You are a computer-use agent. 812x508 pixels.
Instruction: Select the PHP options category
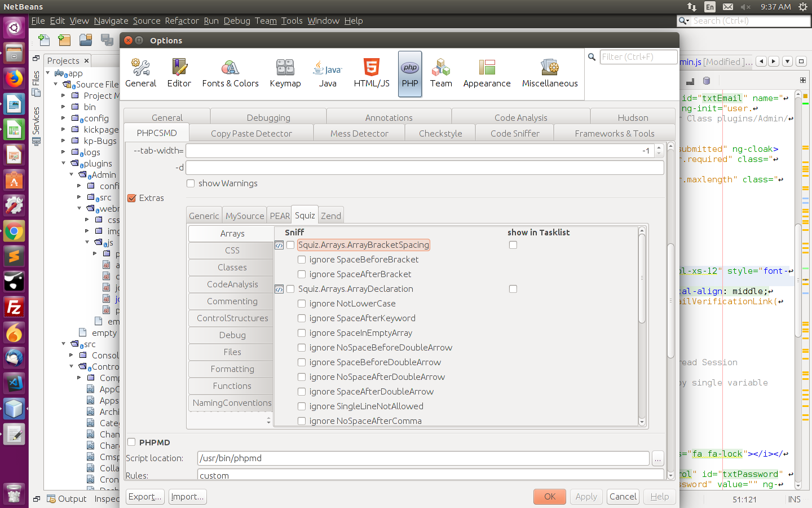point(410,74)
